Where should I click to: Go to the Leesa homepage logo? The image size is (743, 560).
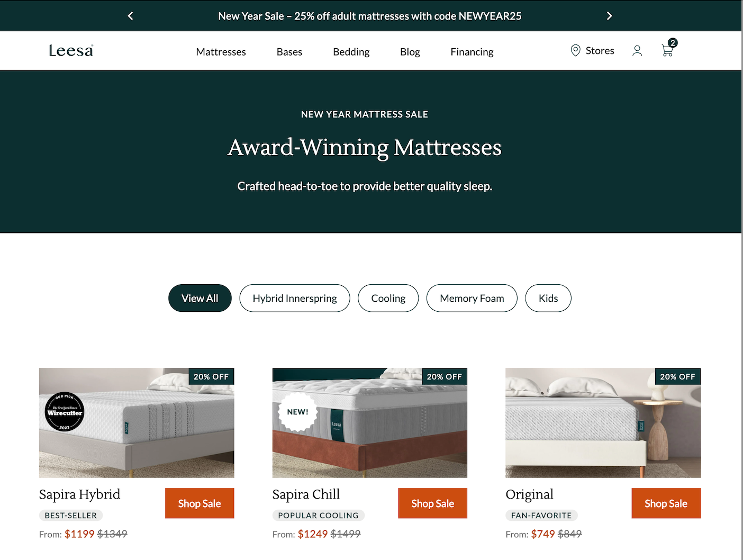(71, 51)
